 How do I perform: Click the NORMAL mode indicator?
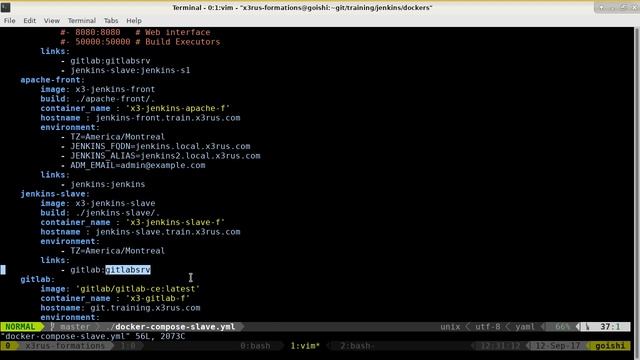point(20,327)
